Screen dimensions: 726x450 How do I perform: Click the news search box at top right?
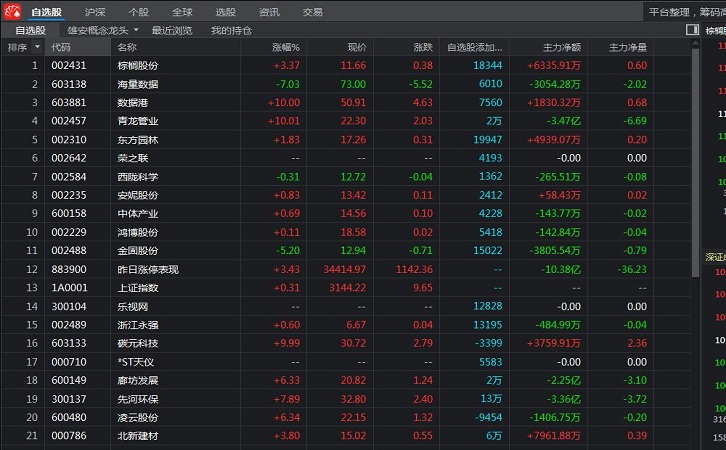(683, 12)
